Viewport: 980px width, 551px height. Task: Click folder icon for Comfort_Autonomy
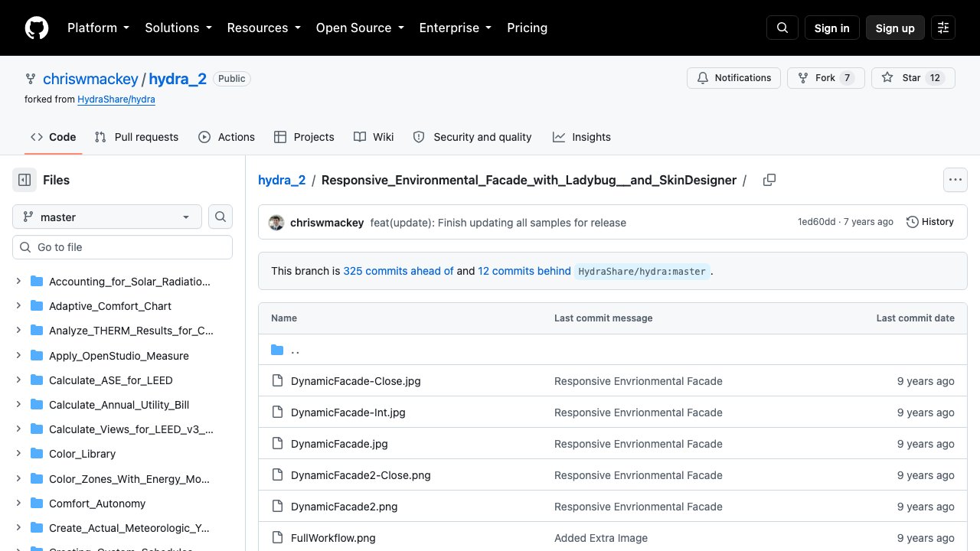(37, 504)
